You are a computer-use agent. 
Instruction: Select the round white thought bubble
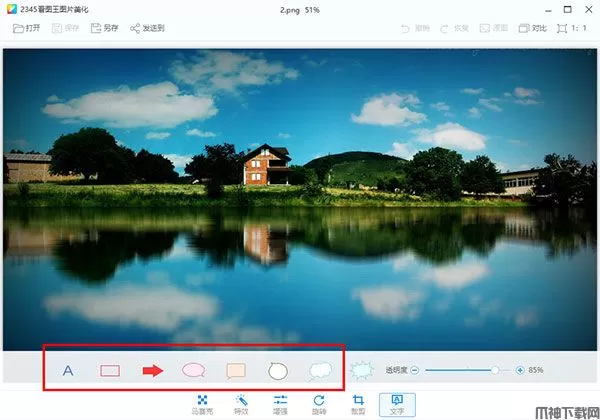point(278,371)
